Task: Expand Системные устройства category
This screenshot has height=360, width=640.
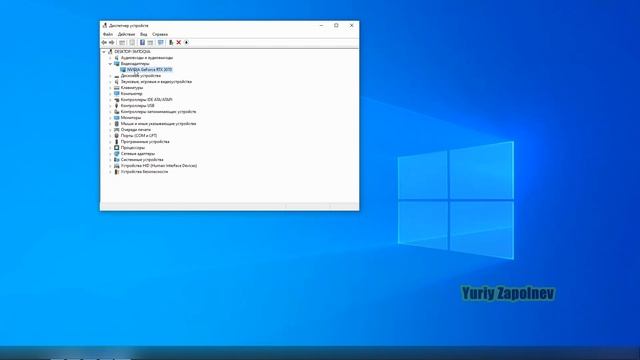Action: click(110, 160)
